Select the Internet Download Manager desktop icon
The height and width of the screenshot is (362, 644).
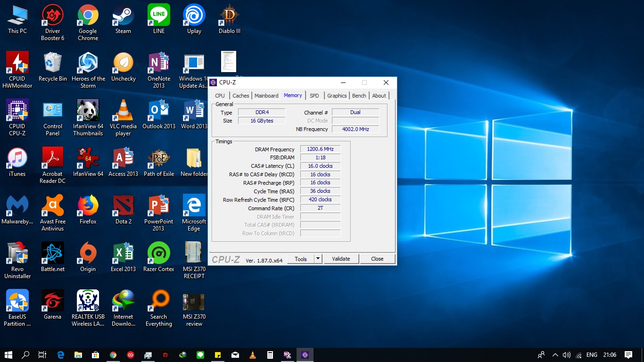[x=124, y=308]
